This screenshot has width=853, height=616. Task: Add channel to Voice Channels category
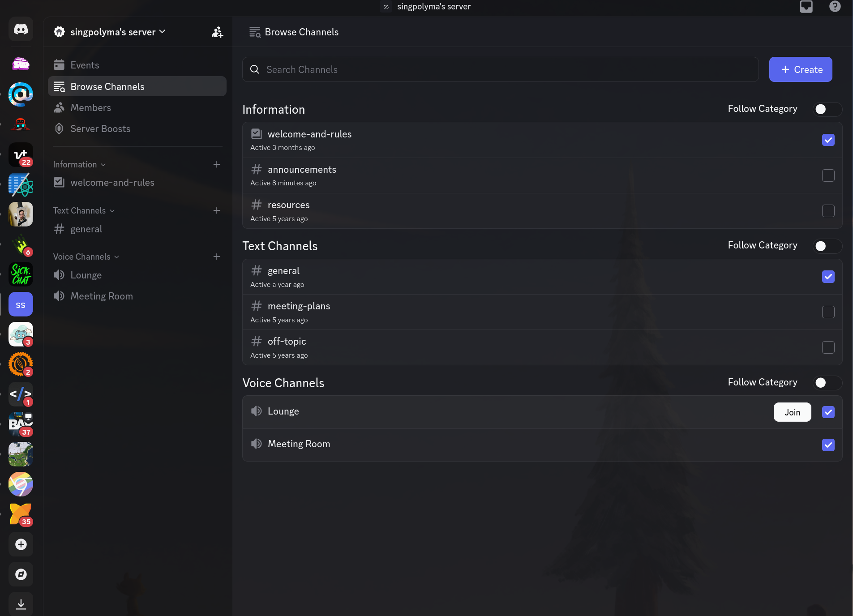point(217,257)
